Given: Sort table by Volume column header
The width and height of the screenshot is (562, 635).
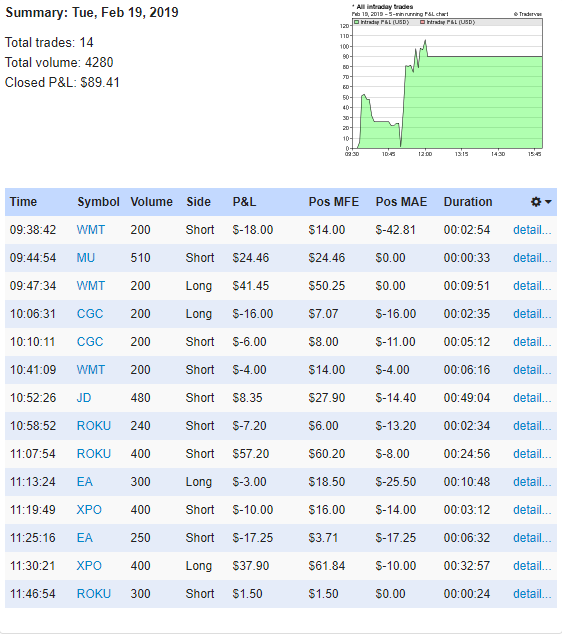Looking at the screenshot, I should [151, 202].
